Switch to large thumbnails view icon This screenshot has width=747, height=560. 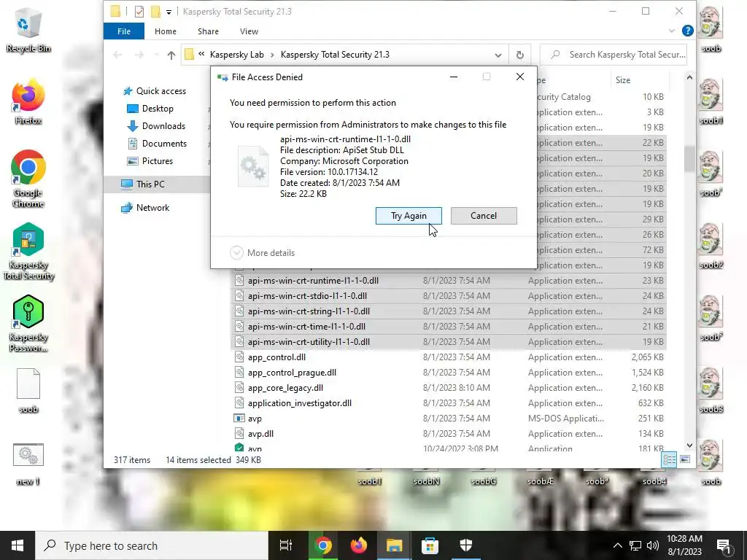pyautogui.click(x=685, y=459)
